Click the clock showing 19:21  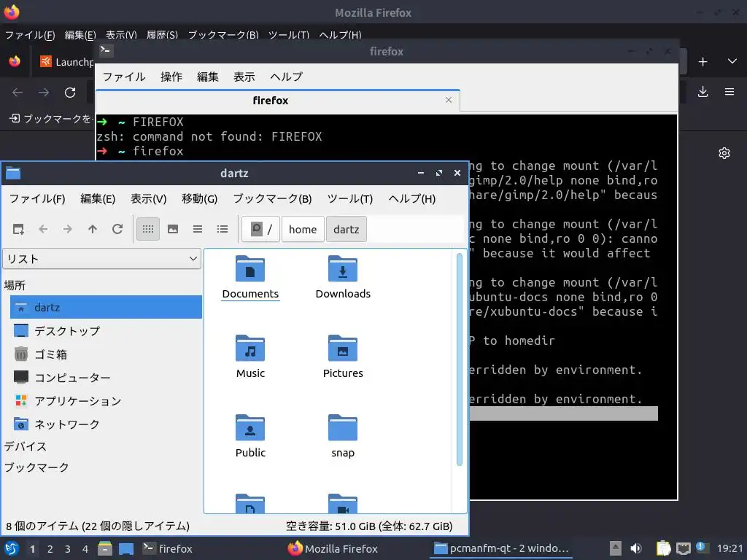coord(729,548)
